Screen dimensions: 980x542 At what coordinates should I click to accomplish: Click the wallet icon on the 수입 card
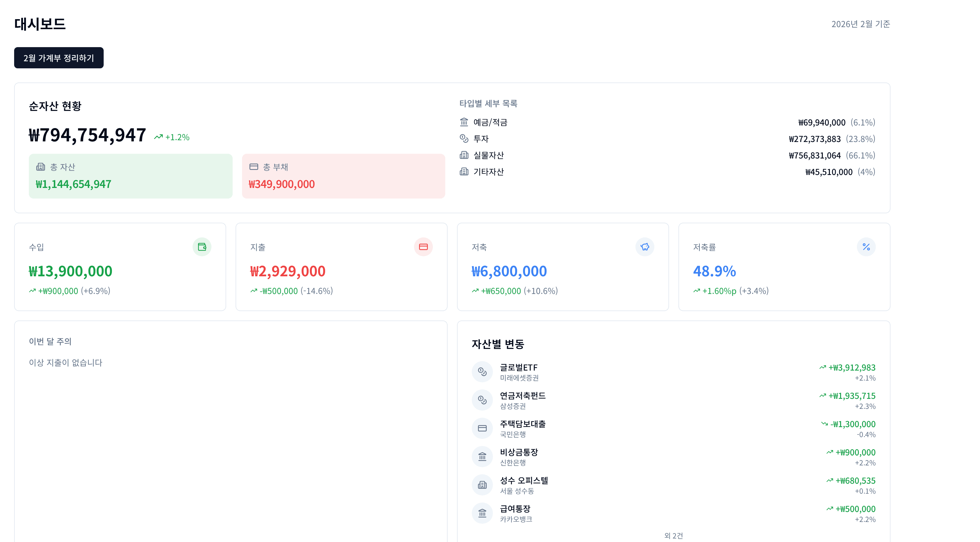[x=202, y=247]
